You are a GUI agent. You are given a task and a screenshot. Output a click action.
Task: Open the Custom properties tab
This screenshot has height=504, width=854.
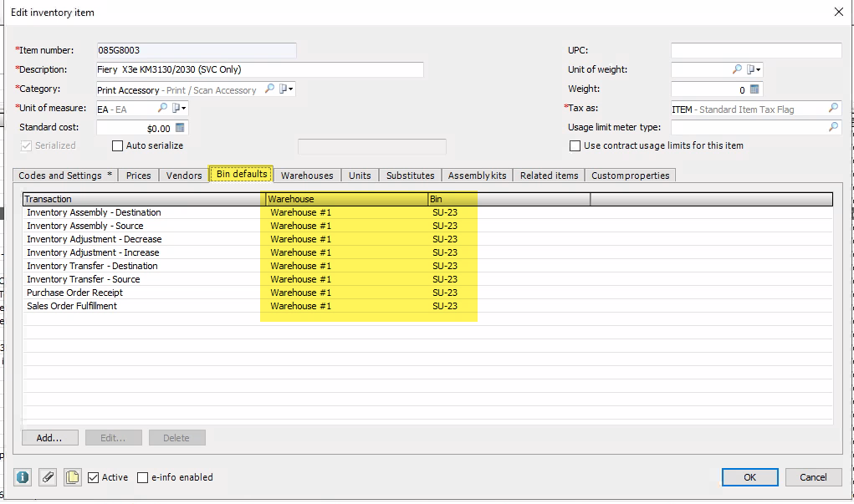click(630, 176)
